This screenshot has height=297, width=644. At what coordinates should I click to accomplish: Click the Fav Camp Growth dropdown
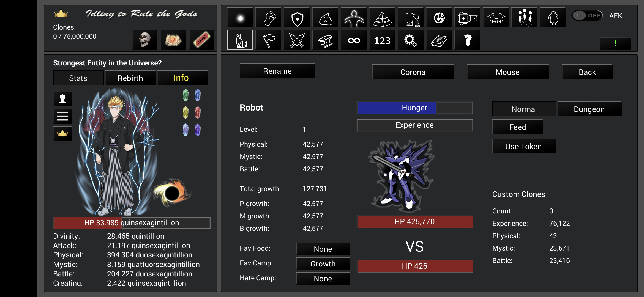pyautogui.click(x=323, y=263)
